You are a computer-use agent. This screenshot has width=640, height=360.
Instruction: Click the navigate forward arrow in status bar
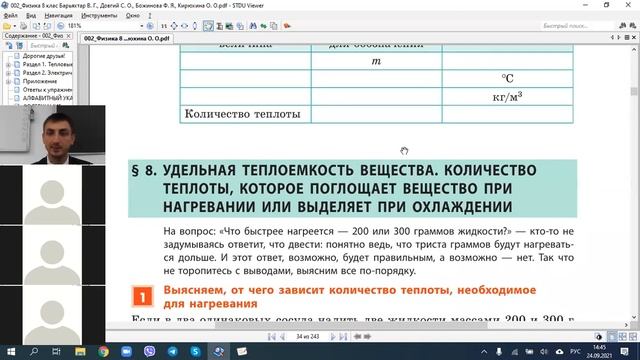pos(367,336)
